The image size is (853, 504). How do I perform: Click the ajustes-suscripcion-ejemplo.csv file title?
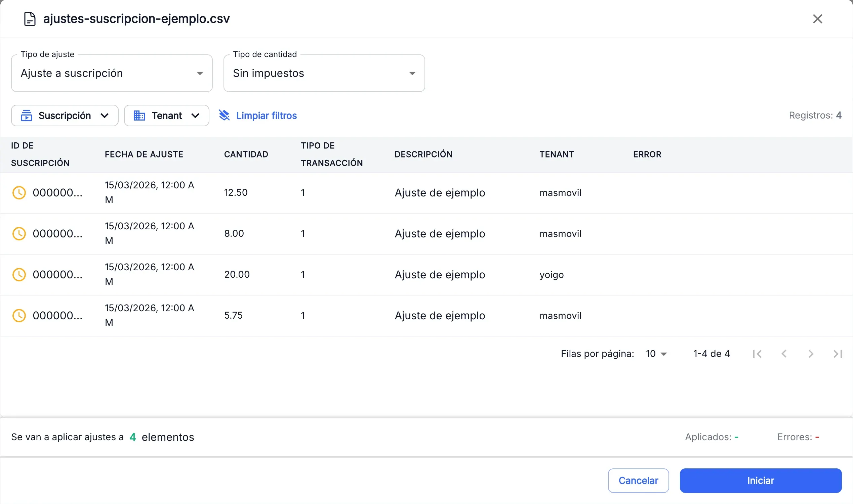coord(136,19)
